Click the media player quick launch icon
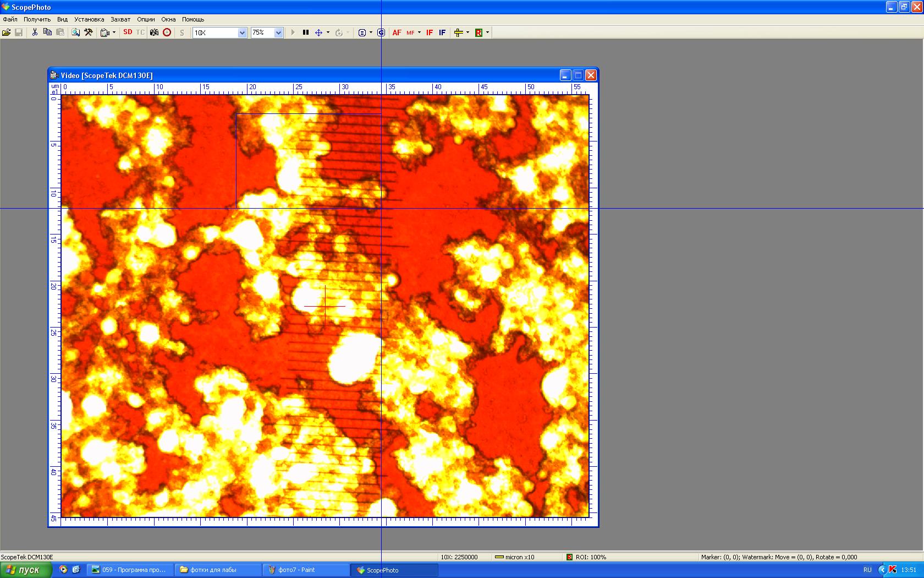The width and height of the screenshot is (924, 578). (x=64, y=570)
